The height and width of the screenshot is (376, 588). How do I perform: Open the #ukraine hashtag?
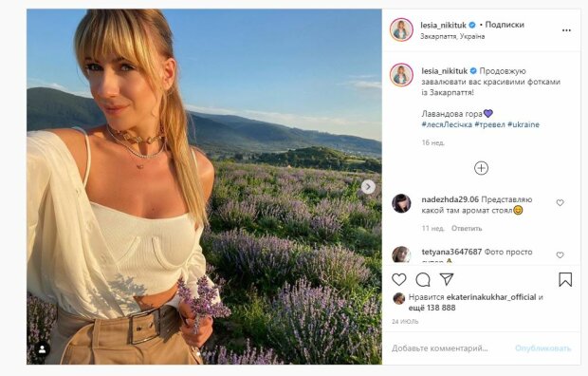[x=524, y=124]
